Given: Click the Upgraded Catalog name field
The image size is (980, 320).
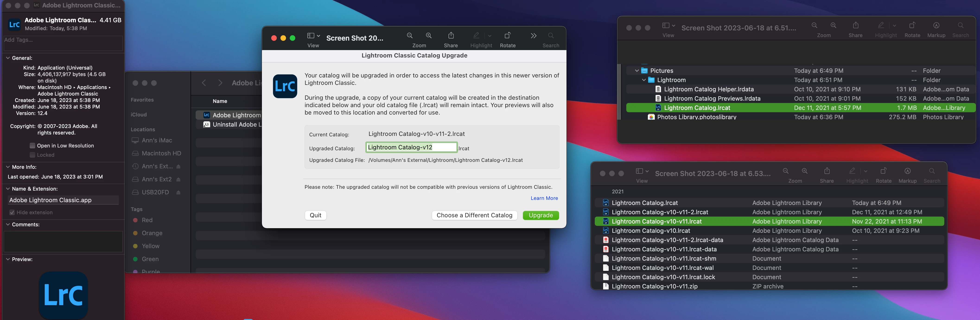Looking at the screenshot, I should [x=411, y=147].
